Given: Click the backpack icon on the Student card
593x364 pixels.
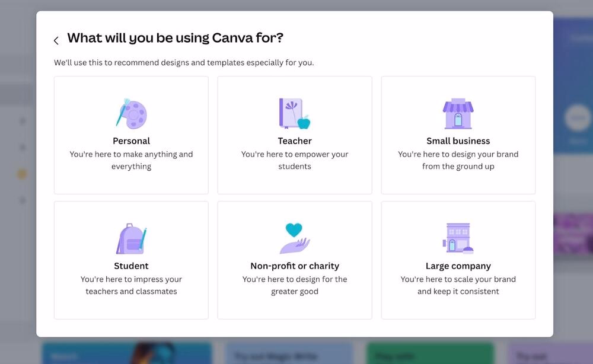Looking at the screenshot, I should [131, 237].
